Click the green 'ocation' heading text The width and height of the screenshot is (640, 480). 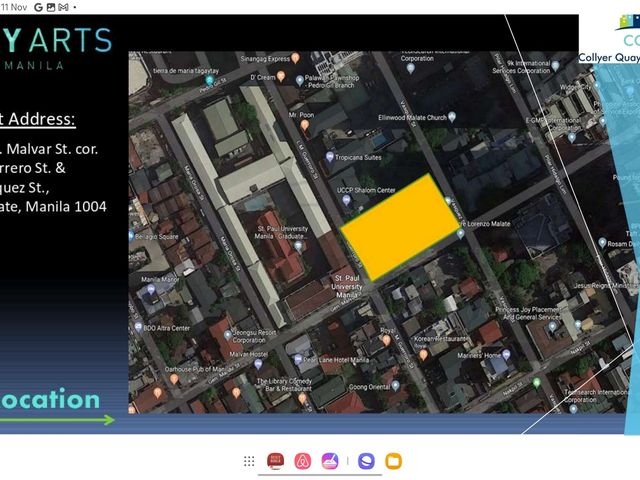tap(50, 399)
